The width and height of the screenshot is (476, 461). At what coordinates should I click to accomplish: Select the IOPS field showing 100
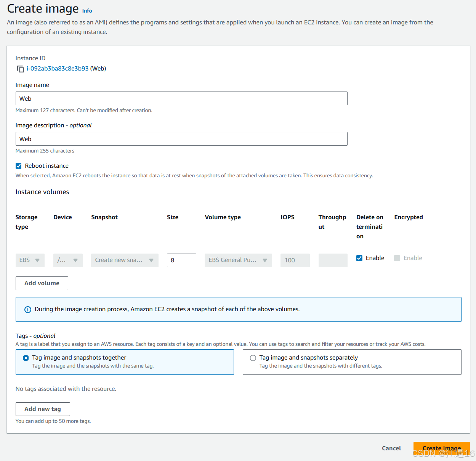[295, 260]
